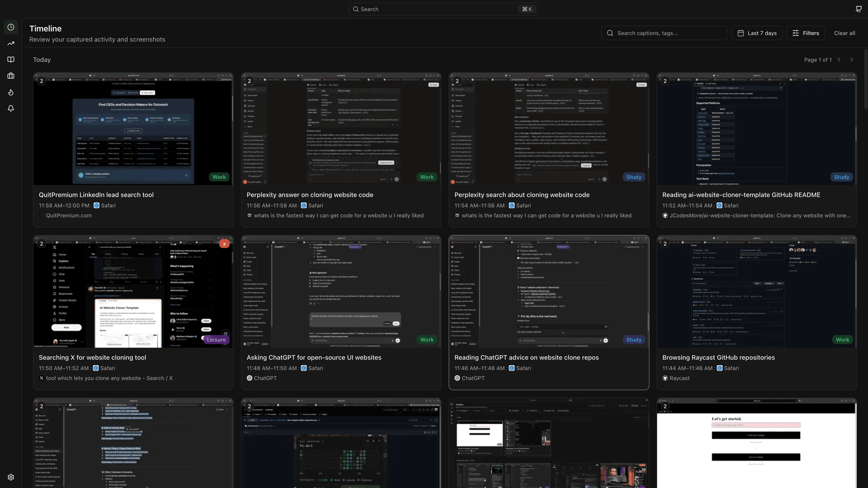Open the notifications bell icon in sidebar
Image resolution: width=868 pixels, height=488 pixels.
11,108
